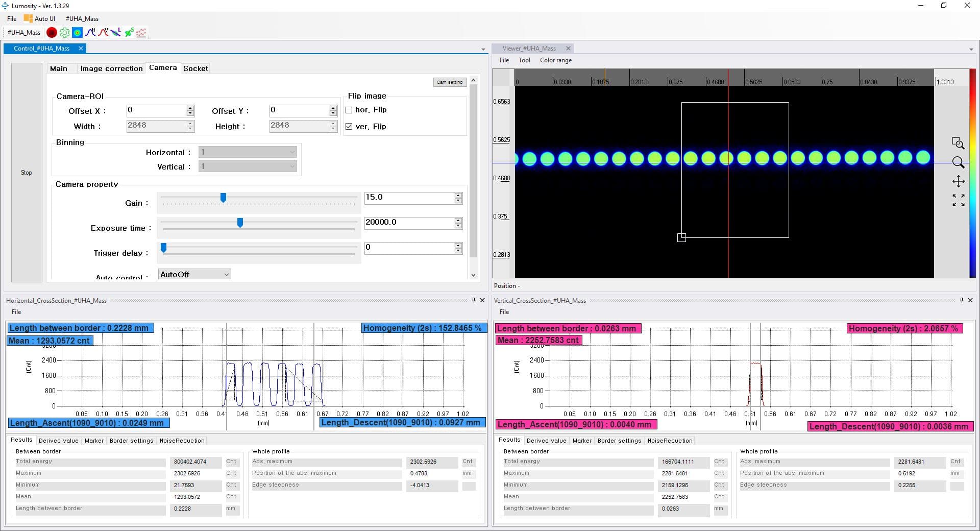This screenshot has width=980, height=531.
Task: Click the Trigger delay slider handle
Action: (163, 248)
